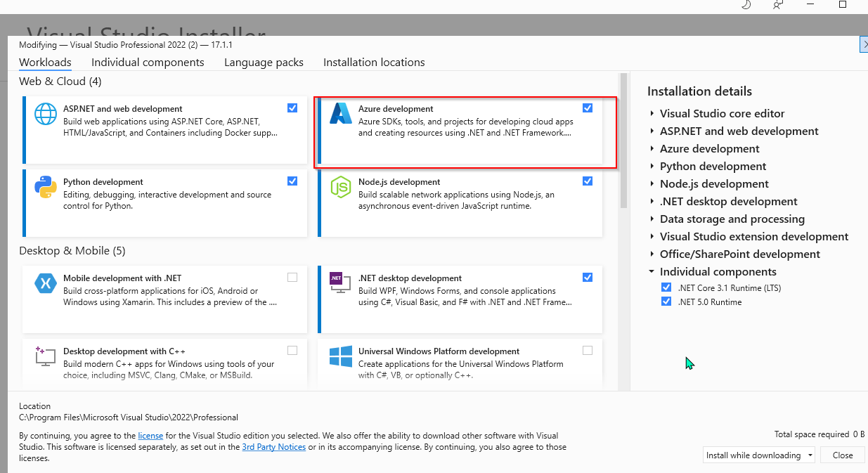Screen dimensions: 868x473
Task: Check Universal Windows Platform development checkbox
Action: (x=588, y=351)
